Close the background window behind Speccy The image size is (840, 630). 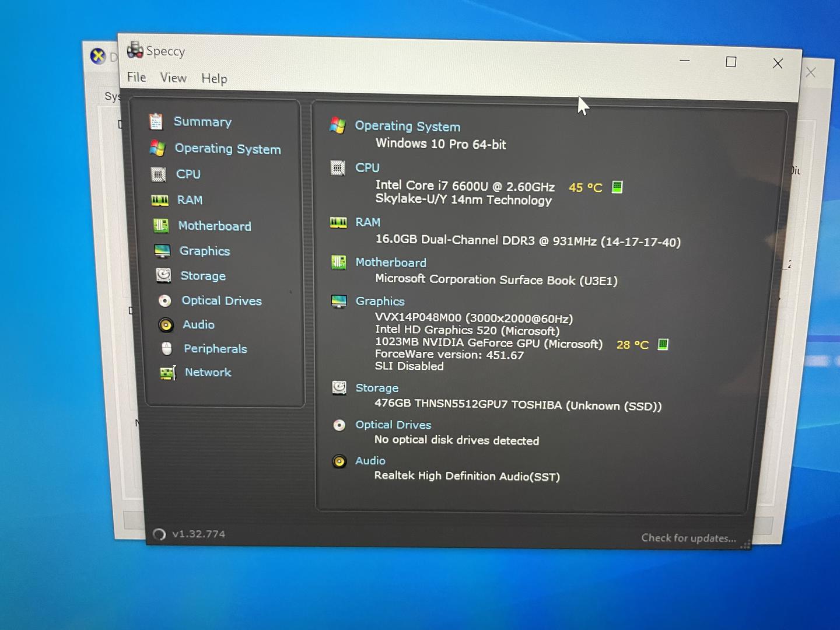(x=811, y=72)
